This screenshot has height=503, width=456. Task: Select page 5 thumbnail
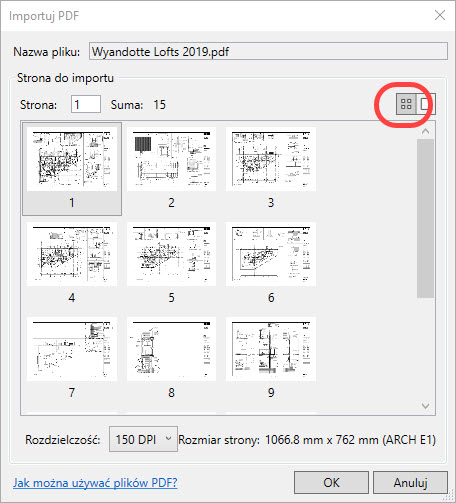(x=171, y=264)
